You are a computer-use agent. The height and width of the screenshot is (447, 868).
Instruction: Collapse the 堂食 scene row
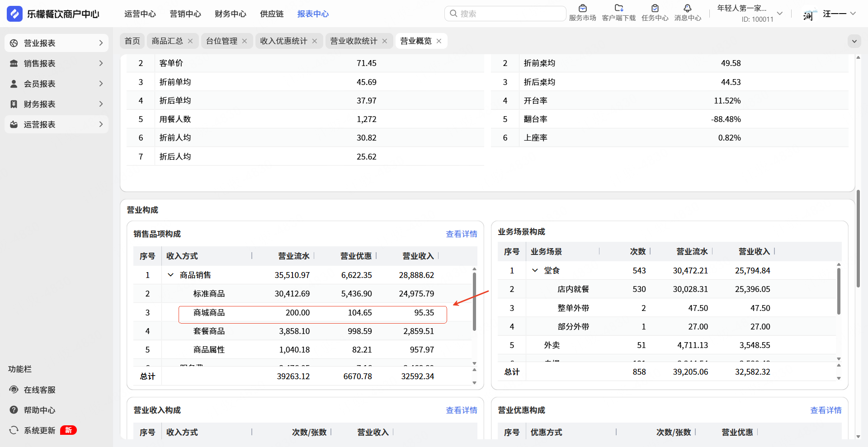[535, 270]
